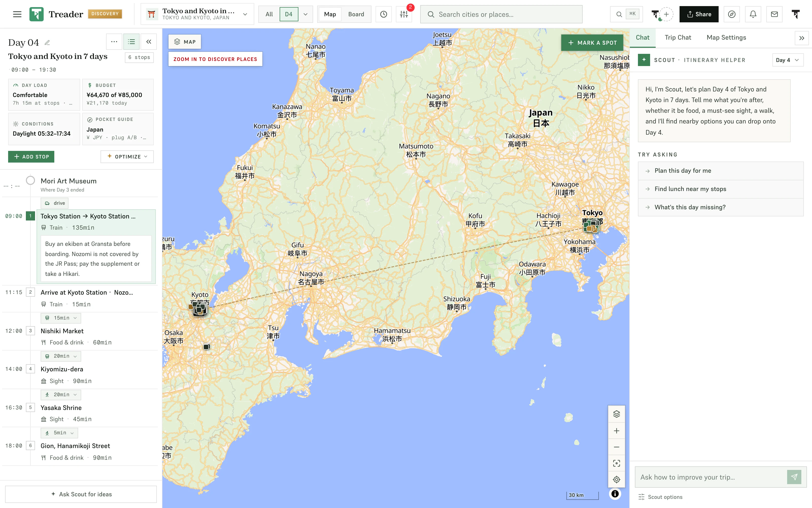Open map layers control above zoom buttons

616,414
